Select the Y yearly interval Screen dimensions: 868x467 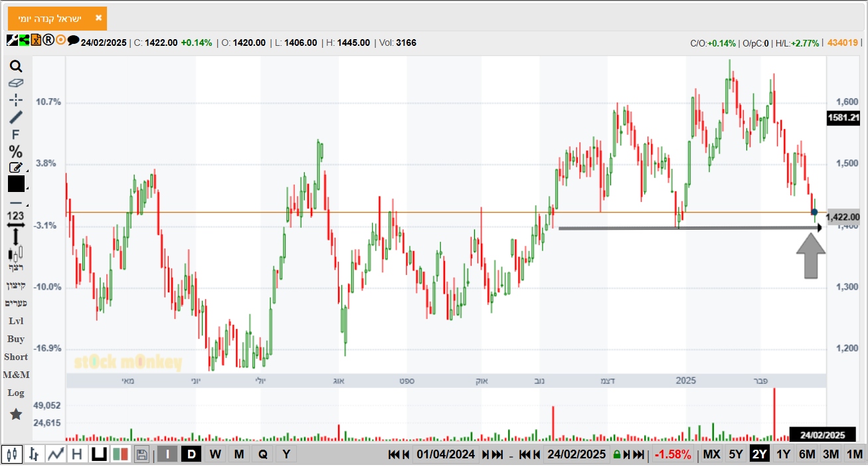286,454
